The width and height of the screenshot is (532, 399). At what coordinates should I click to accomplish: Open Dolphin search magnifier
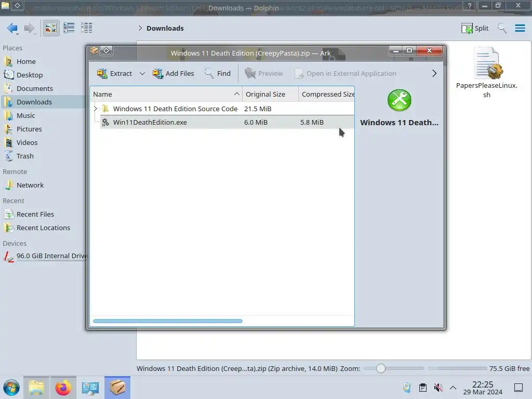[x=502, y=28]
